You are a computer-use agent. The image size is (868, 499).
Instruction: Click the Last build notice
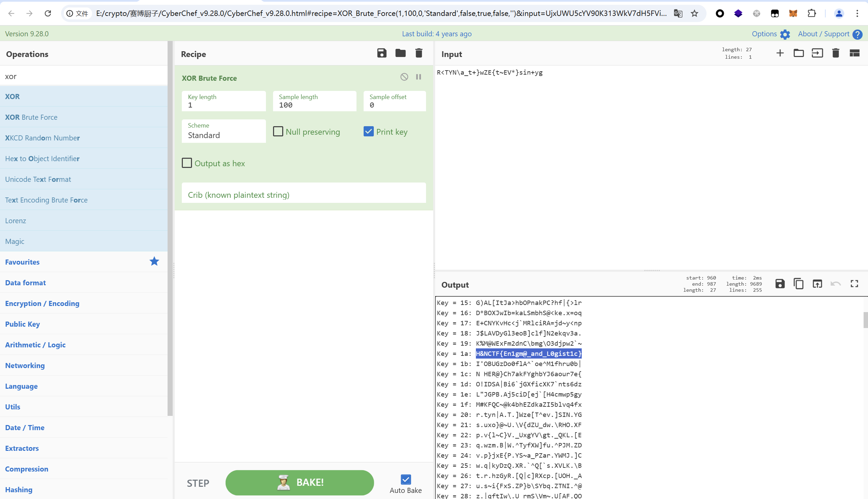click(437, 34)
